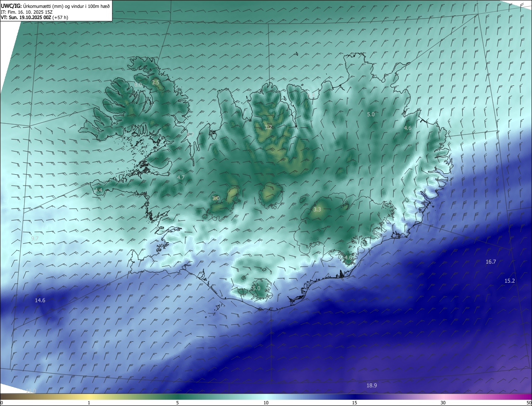
Task: Click the 15 tick label on the colorbar
Action: point(355,403)
